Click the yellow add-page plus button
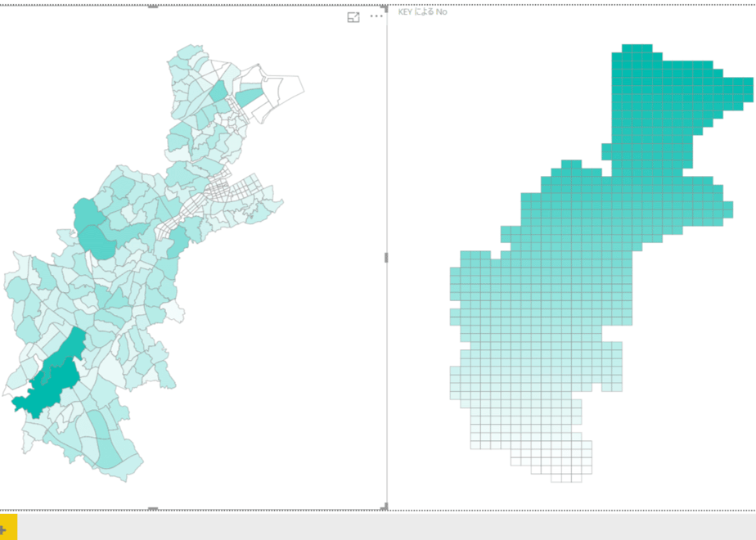This screenshot has height=540, width=756. 7,527
